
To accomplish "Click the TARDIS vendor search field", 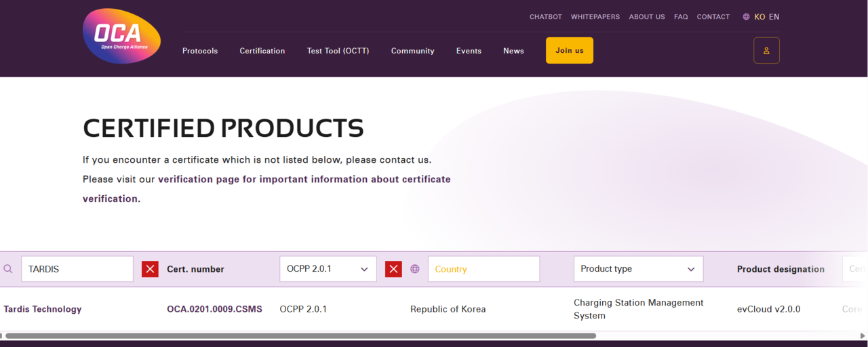I will (x=77, y=269).
